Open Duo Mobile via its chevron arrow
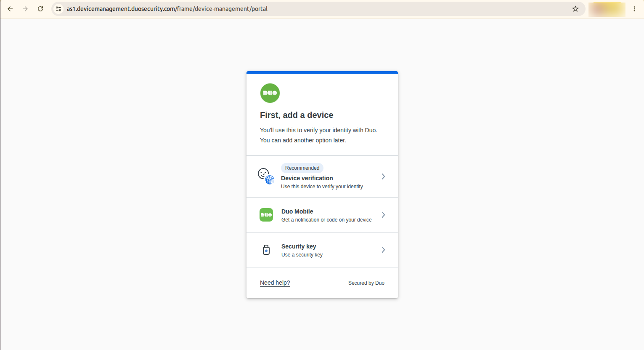644x350 pixels. coord(383,215)
